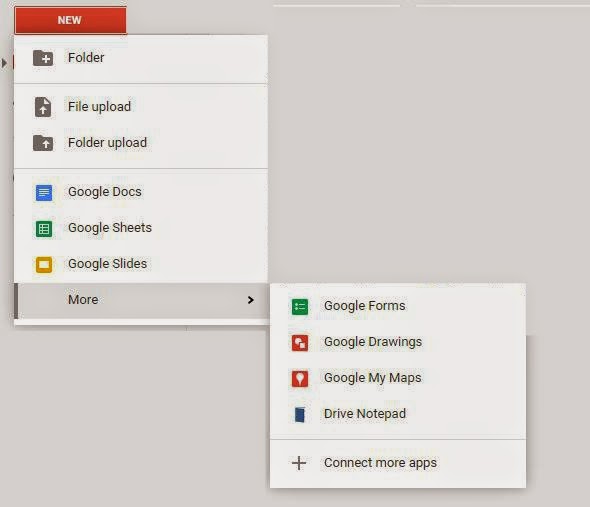Click the File upload document icon
The width and height of the screenshot is (590, 507).
[x=43, y=107]
